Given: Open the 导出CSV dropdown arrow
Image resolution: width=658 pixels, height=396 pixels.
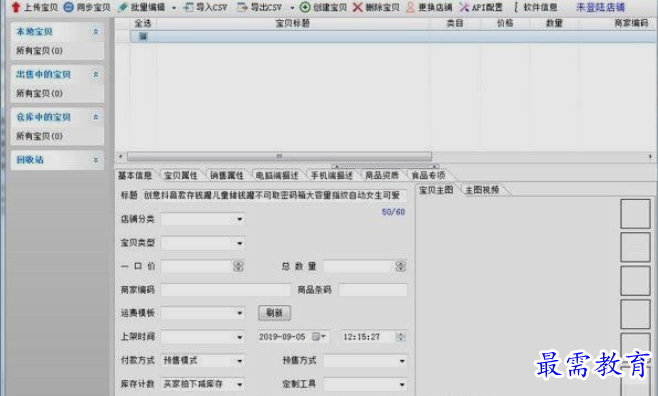Looking at the screenshot, I should pos(292,8).
